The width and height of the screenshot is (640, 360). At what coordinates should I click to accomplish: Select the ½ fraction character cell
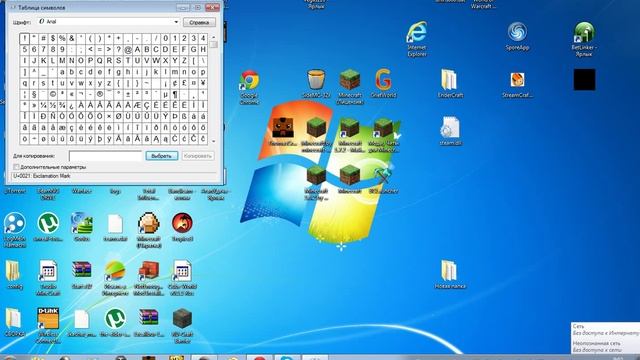[53, 105]
